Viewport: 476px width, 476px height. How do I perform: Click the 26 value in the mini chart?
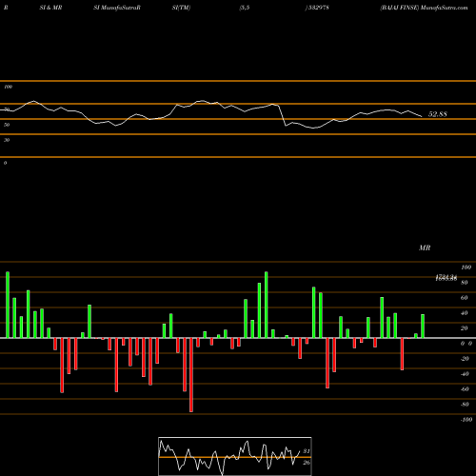click(x=307, y=463)
